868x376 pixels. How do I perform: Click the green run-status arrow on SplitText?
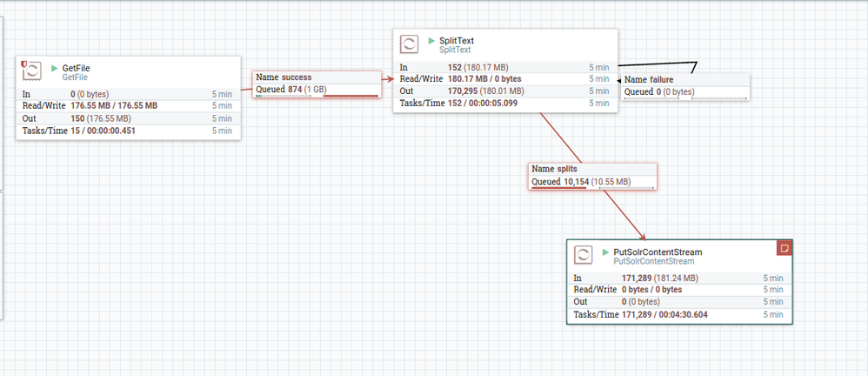pyautogui.click(x=431, y=40)
